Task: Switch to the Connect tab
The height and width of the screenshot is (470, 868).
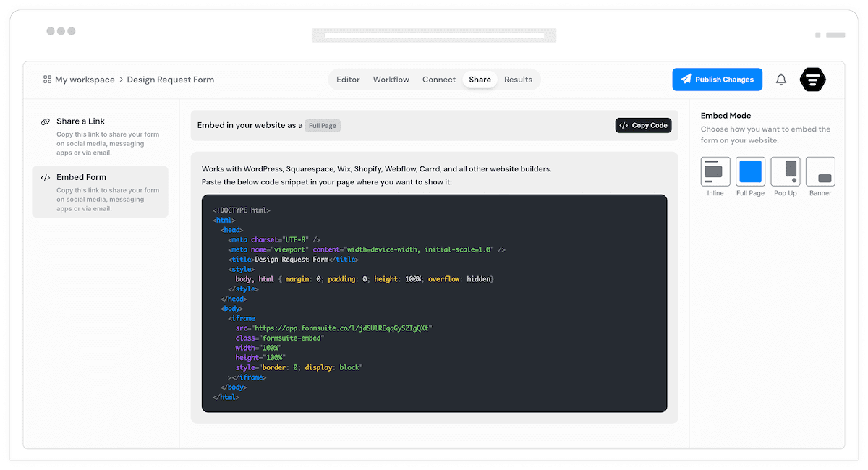Action: tap(439, 80)
